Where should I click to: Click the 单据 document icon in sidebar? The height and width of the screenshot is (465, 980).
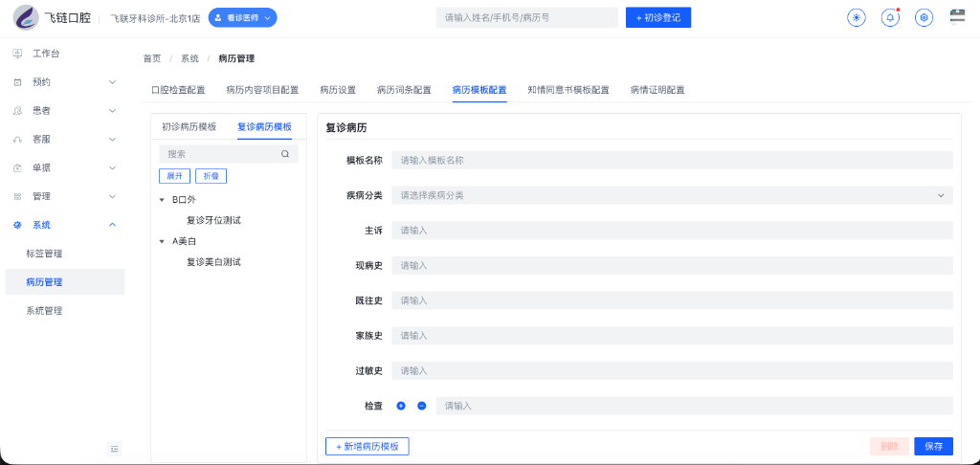pyautogui.click(x=17, y=168)
